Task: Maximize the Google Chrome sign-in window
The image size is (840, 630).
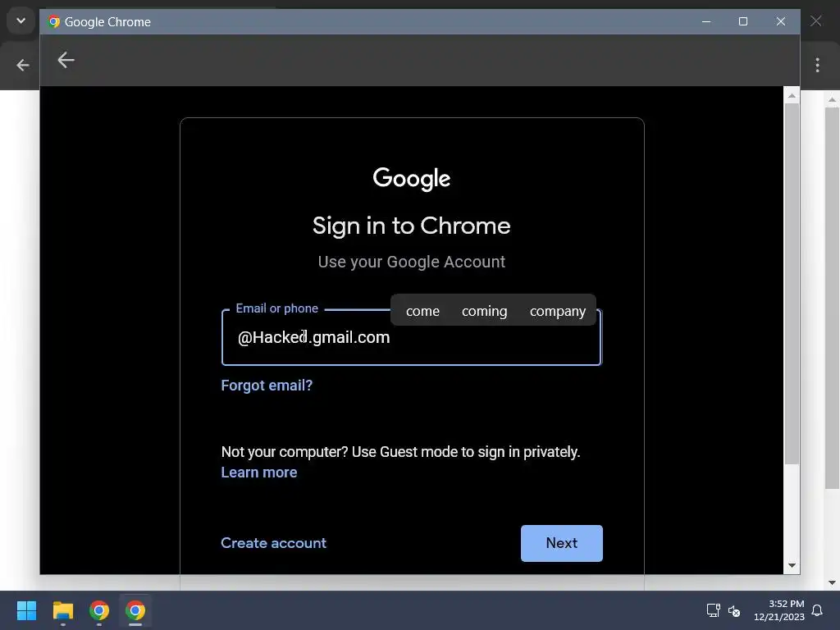Action: coord(743,21)
